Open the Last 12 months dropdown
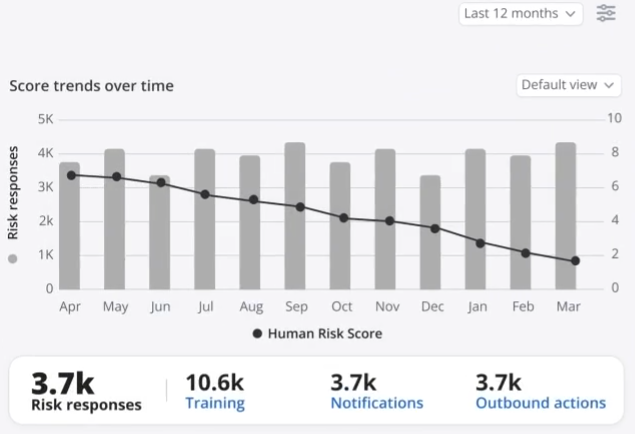This screenshot has width=635, height=434. point(521,14)
